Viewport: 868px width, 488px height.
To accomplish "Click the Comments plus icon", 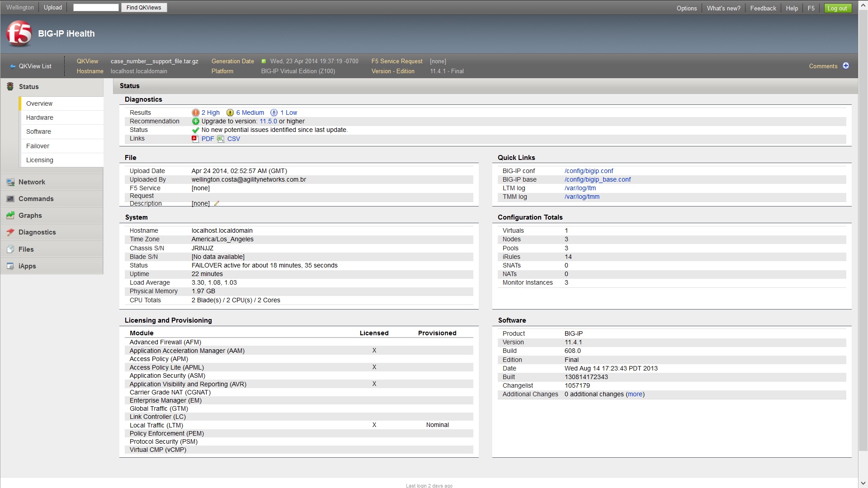I will point(846,66).
